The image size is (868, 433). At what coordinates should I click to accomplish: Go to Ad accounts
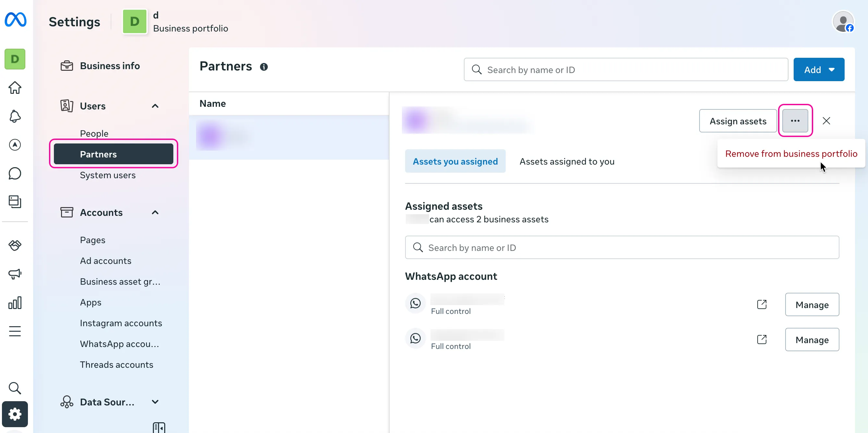pyautogui.click(x=105, y=261)
